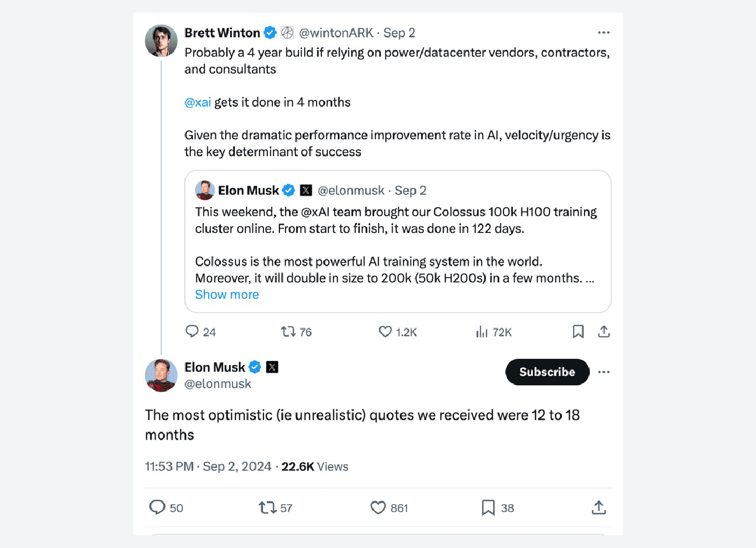
Task: Subscribe to Elon Musk
Action: (547, 372)
